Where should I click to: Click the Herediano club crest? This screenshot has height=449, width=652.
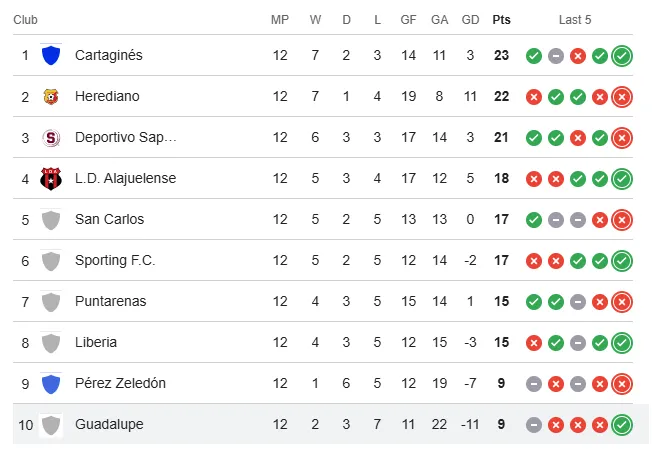pos(51,97)
